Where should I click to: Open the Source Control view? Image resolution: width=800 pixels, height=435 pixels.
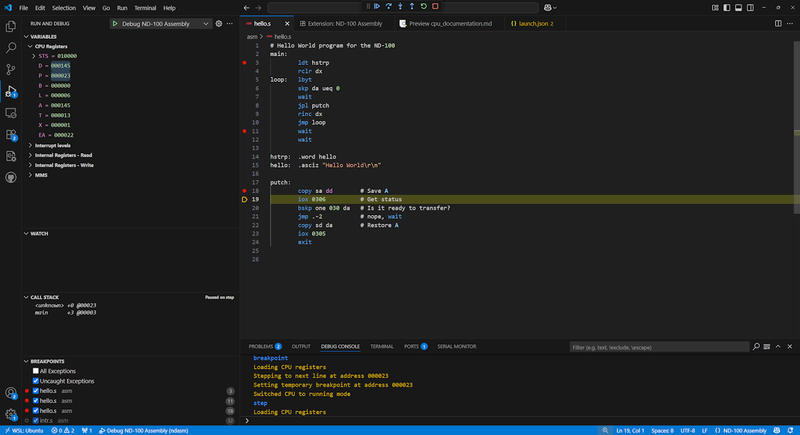click(x=11, y=69)
